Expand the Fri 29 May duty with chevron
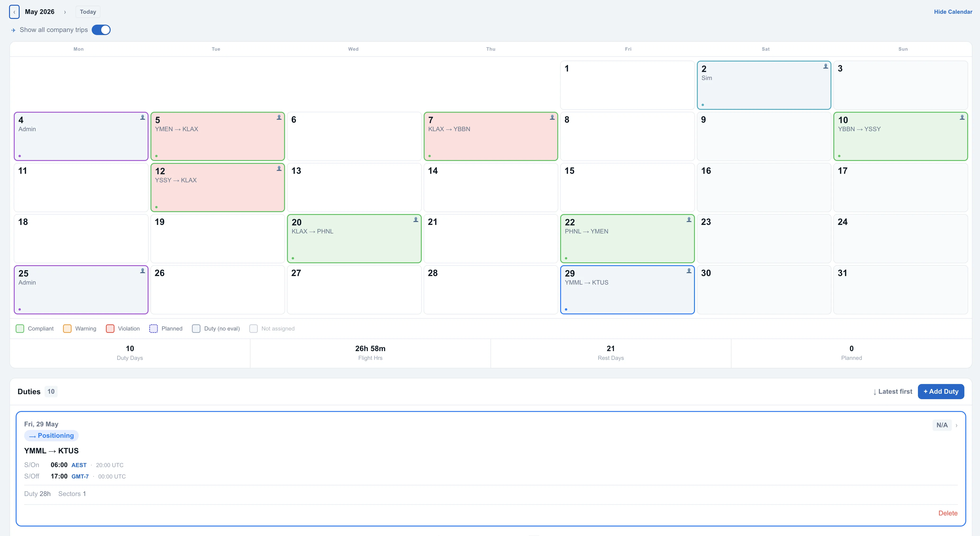The height and width of the screenshot is (536, 980). click(956, 425)
